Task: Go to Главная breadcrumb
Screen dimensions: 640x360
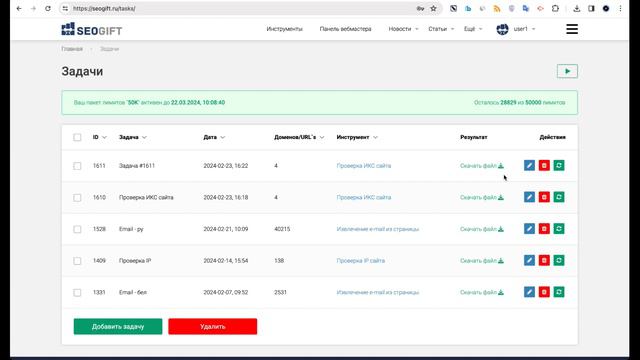Action: point(72,49)
